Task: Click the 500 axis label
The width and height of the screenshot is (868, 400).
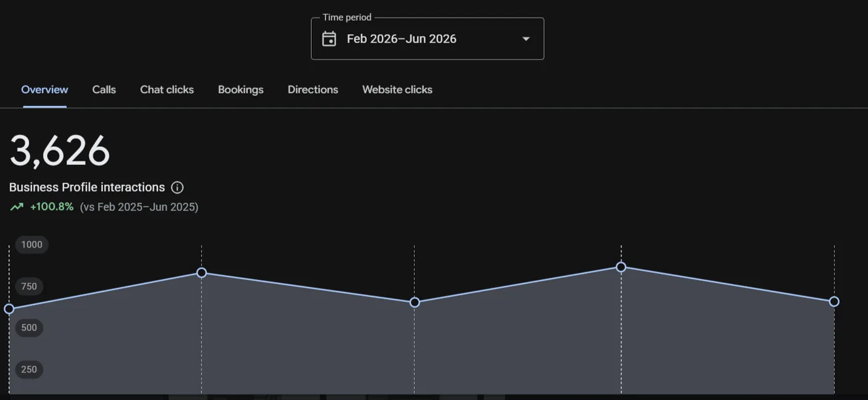Action: (x=29, y=328)
